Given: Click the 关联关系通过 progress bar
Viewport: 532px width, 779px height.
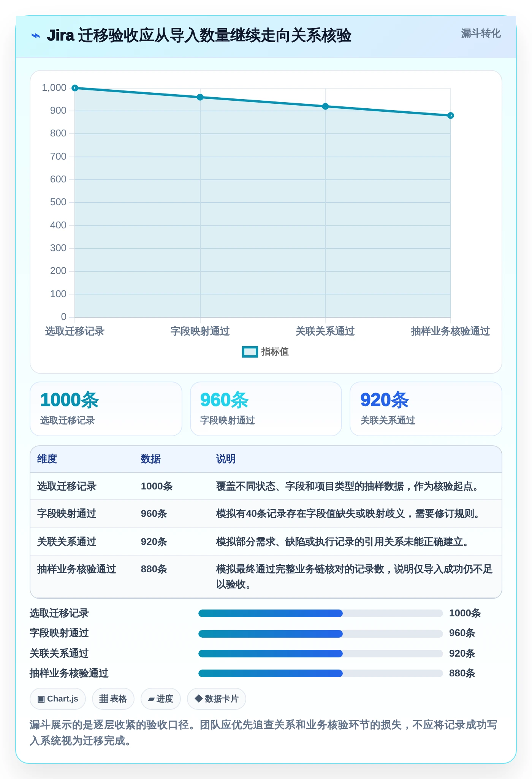Looking at the screenshot, I should (x=321, y=654).
